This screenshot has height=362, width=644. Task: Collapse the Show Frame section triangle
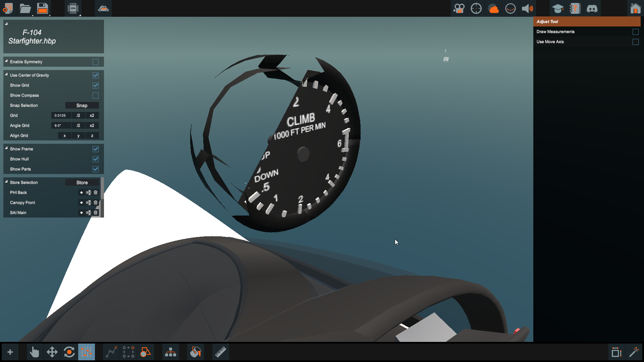coord(6,148)
